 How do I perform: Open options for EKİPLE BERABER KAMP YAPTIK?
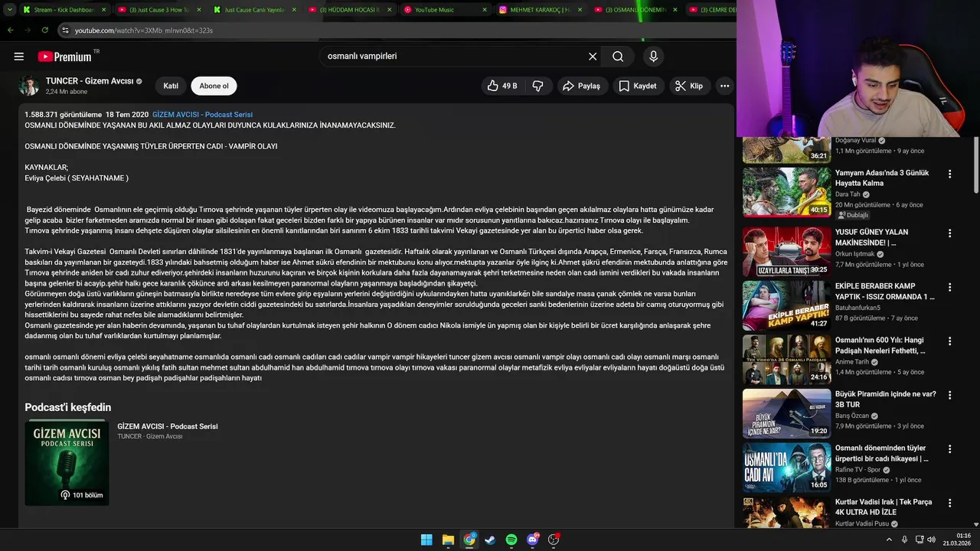click(950, 288)
